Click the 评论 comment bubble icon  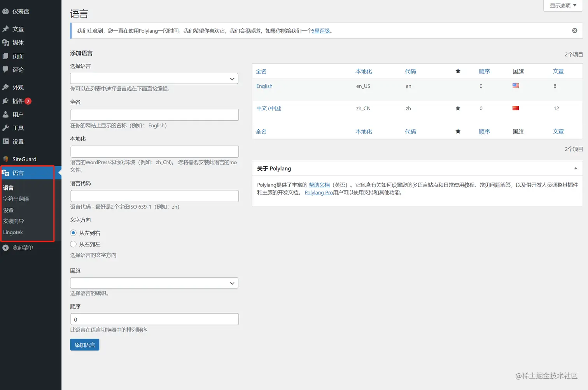tap(5, 70)
